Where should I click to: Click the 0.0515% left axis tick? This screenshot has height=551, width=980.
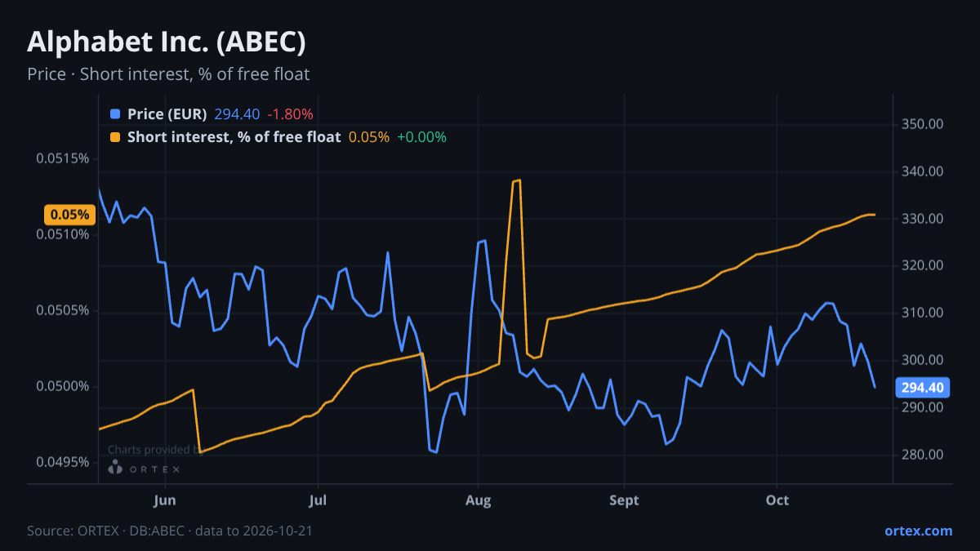pyautogui.click(x=62, y=158)
